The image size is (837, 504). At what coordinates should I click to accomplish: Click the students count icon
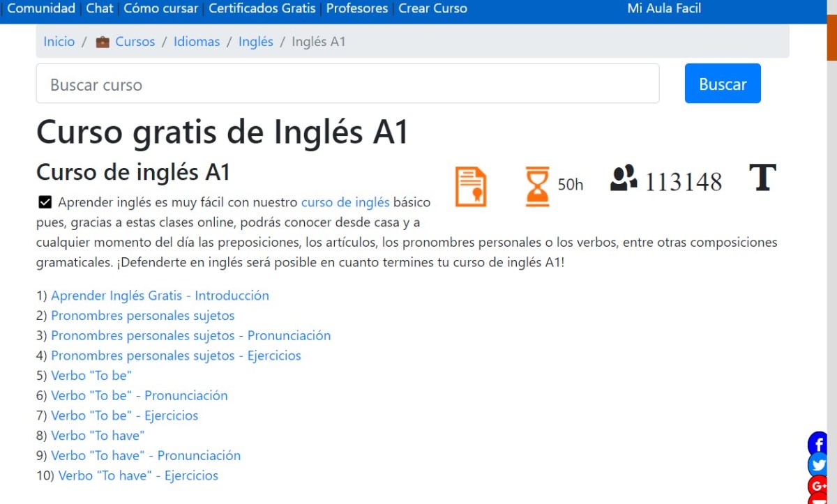click(624, 180)
